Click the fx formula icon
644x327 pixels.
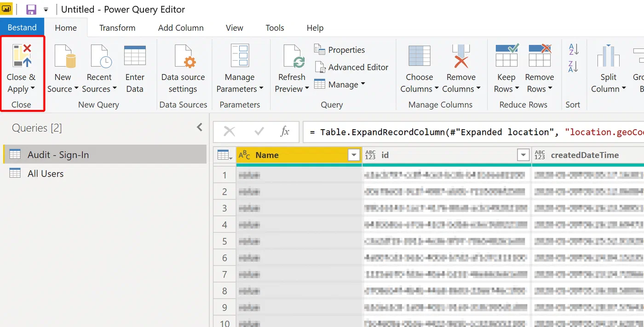285,132
